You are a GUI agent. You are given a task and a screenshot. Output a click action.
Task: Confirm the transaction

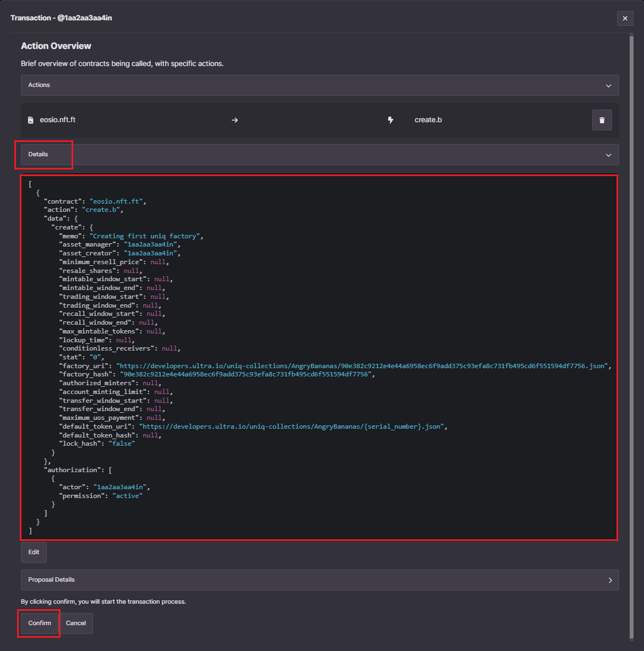click(39, 623)
